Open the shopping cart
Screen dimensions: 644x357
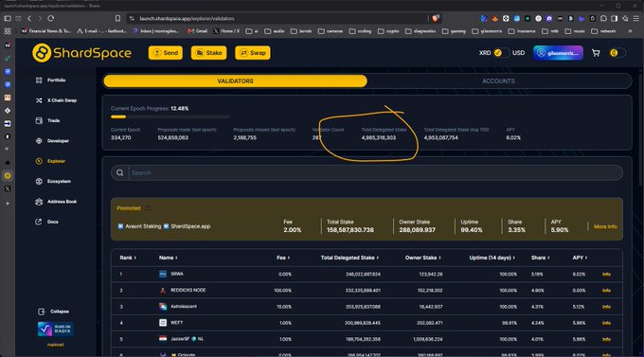596,53
